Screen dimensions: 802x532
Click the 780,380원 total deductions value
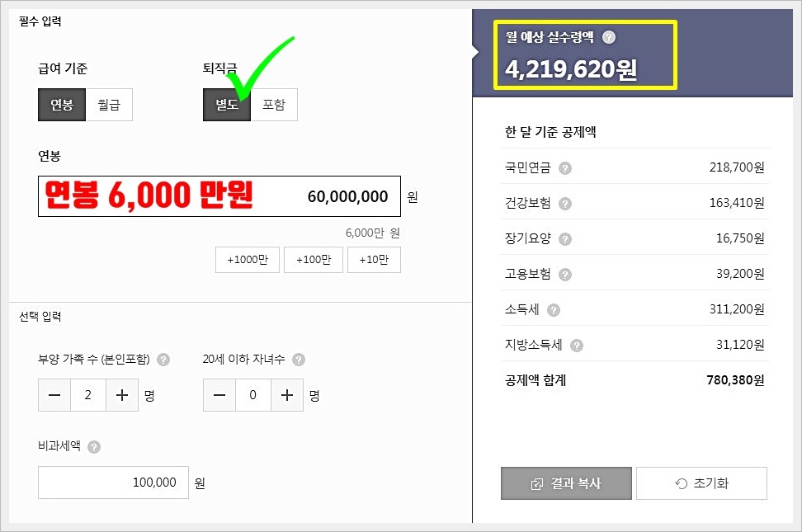(x=735, y=380)
